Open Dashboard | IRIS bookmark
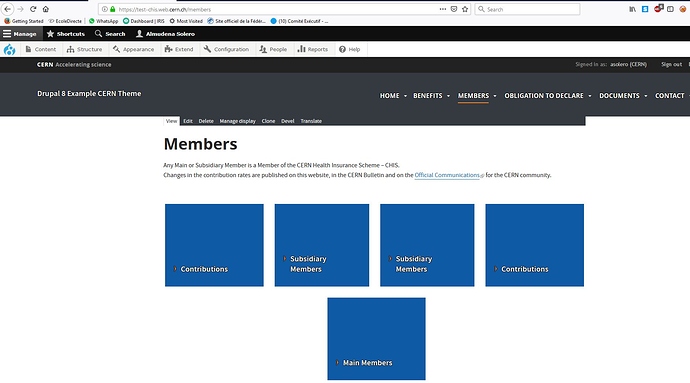The image size is (690, 383). coord(144,21)
